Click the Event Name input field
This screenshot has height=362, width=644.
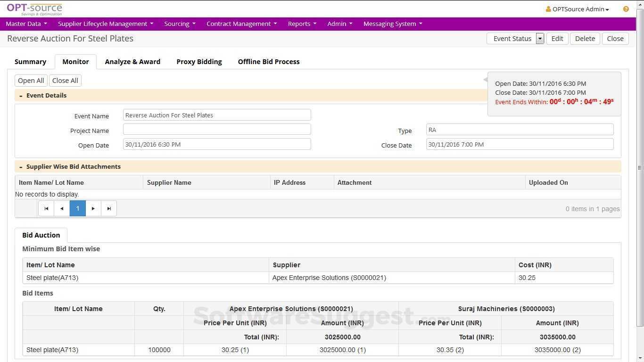coord(217,115)
